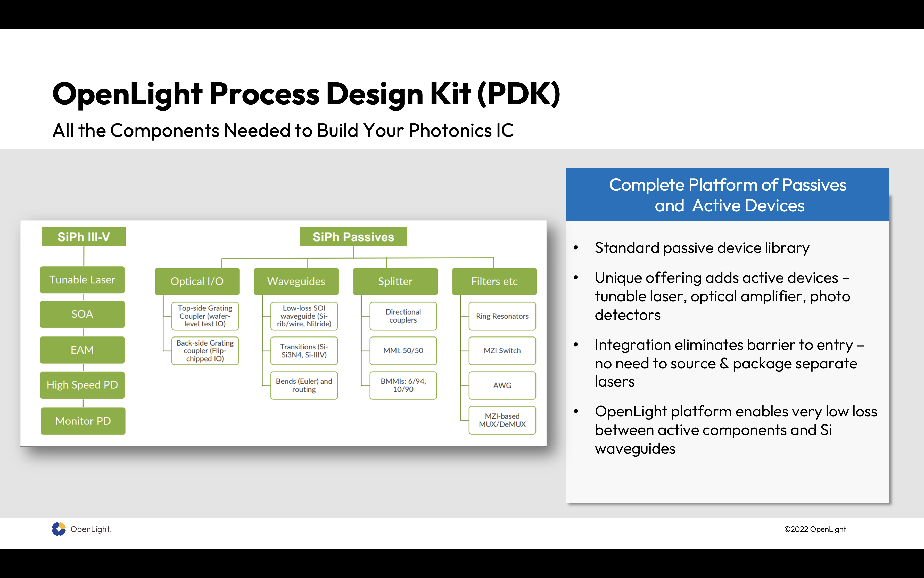Click the Transitions (Si-Si3N4, Si-IIIV) box

[304, 351]
